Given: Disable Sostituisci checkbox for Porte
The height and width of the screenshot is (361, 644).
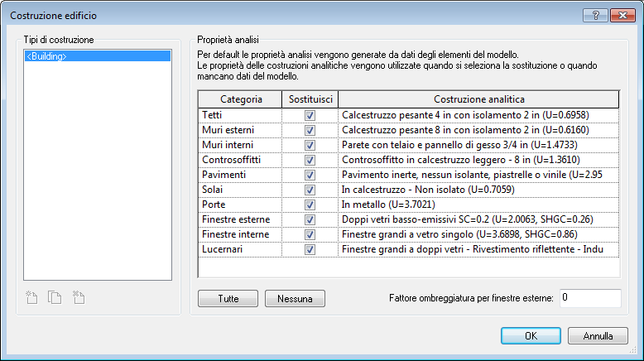Looking at the screenshot, I should (310, 205).
